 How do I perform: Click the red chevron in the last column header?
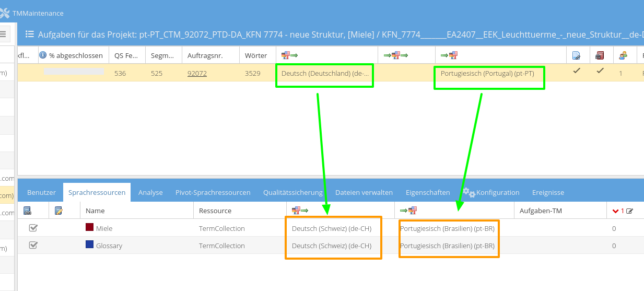[616, 211]
